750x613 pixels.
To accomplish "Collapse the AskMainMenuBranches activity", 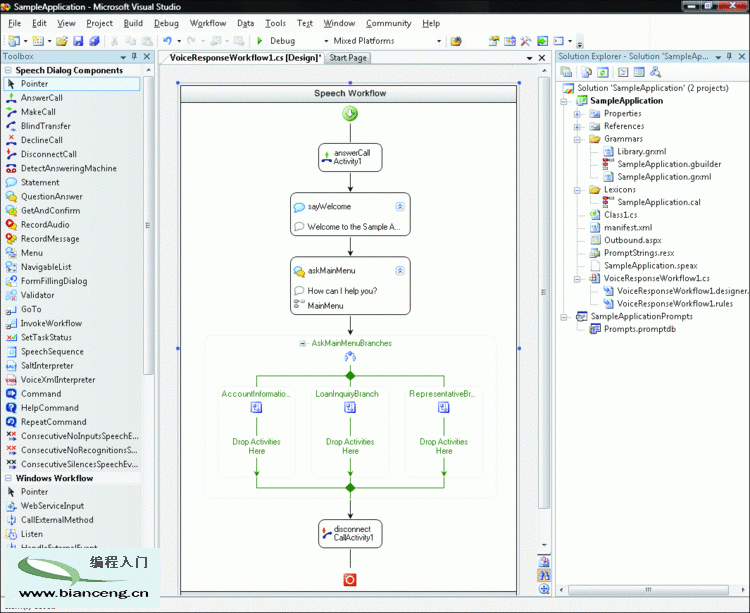I will (x=302, y=343).
